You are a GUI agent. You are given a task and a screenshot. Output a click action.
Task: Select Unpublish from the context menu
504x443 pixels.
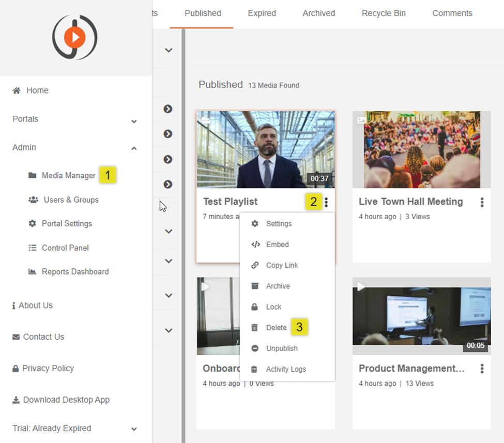point(282,348)
